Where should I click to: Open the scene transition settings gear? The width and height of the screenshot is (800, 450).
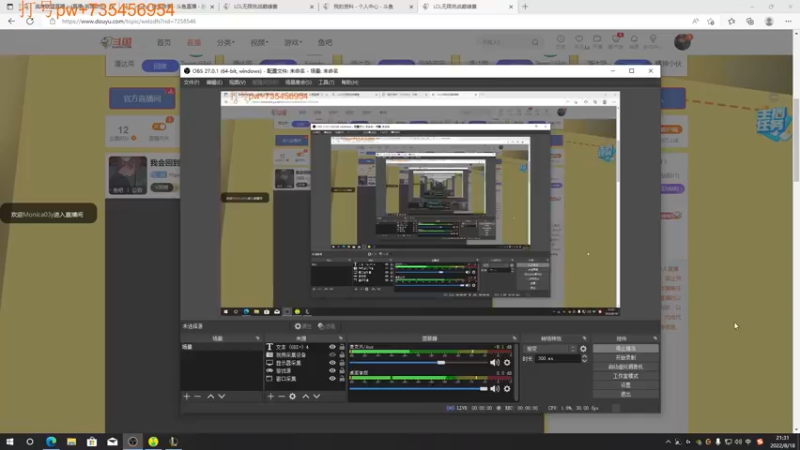pyautogui.click(x=583, y=349)
